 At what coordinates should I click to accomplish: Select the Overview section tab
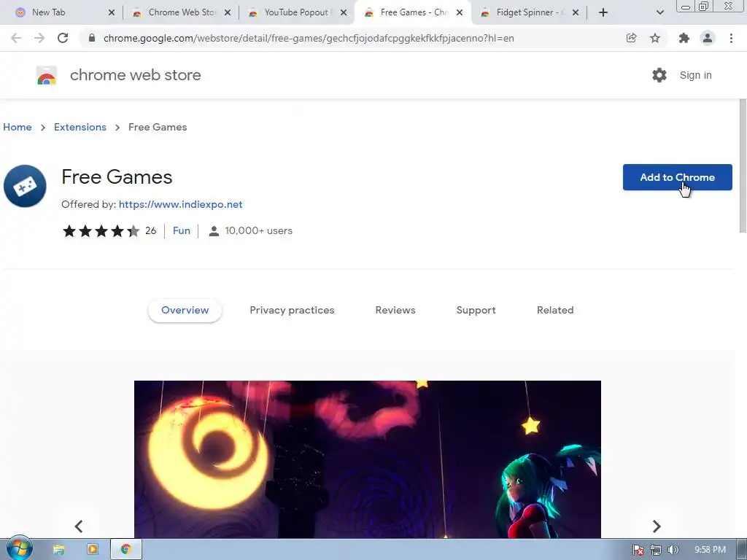pos(185,310)
